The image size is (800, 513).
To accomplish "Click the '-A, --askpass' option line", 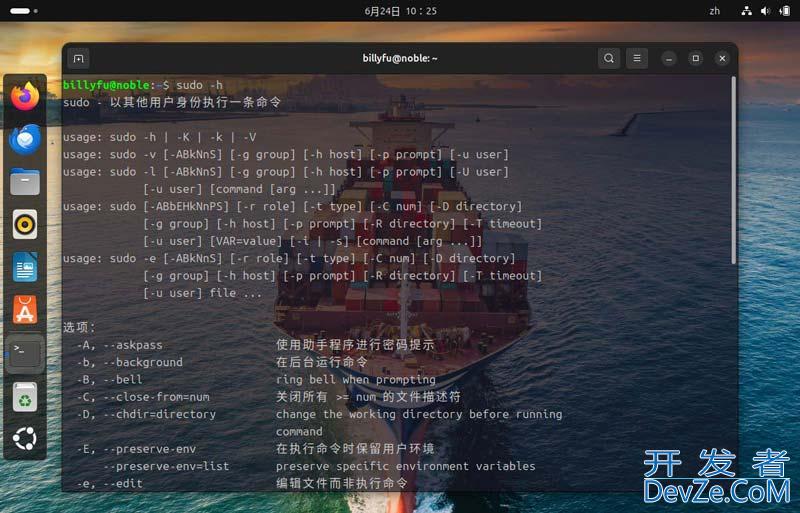I will pos(256,345).
